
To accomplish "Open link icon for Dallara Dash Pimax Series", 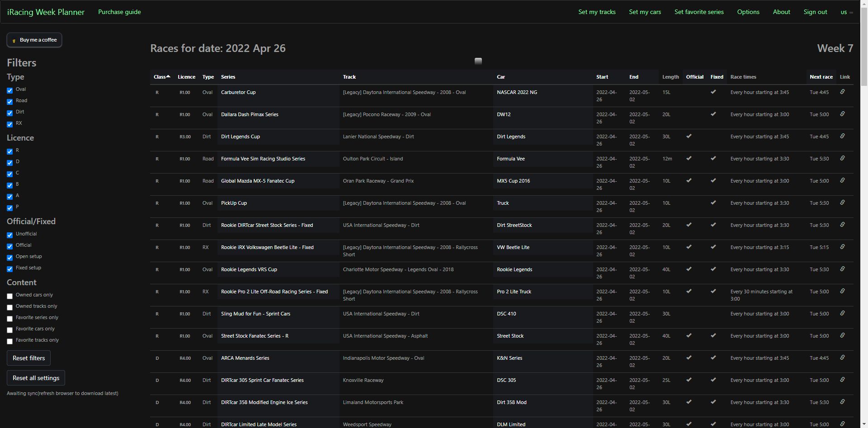I will click(842, 114).
